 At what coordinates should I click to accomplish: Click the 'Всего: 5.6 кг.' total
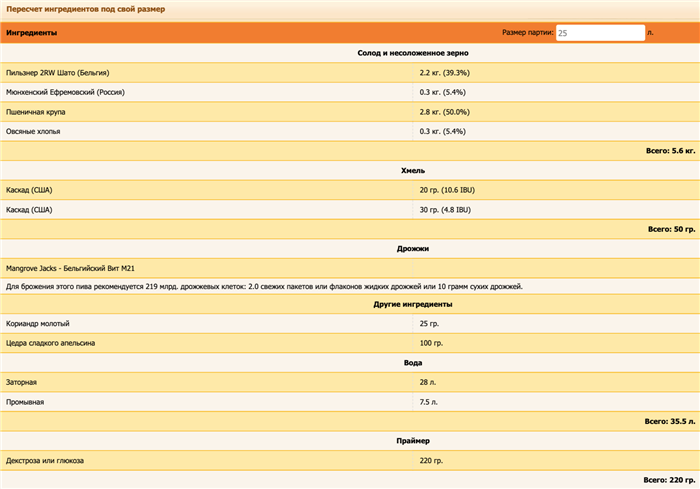tap(671, 151)
